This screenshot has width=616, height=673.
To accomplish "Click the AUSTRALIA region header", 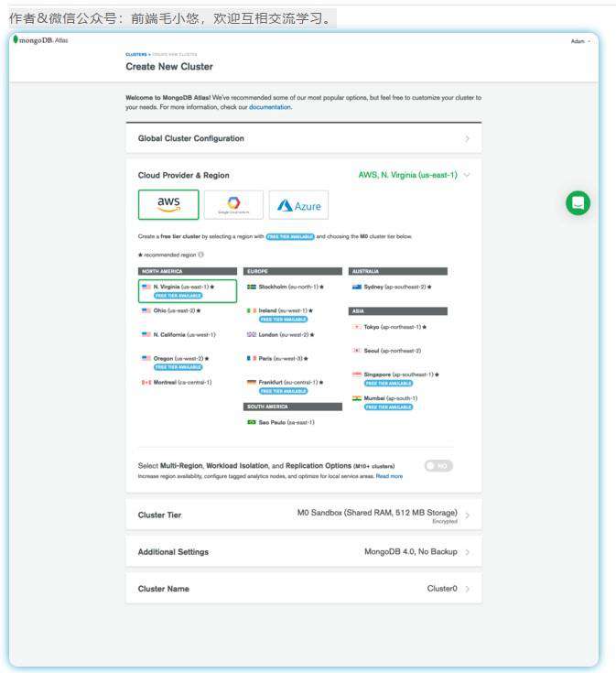I will click(x=397, y=271).
